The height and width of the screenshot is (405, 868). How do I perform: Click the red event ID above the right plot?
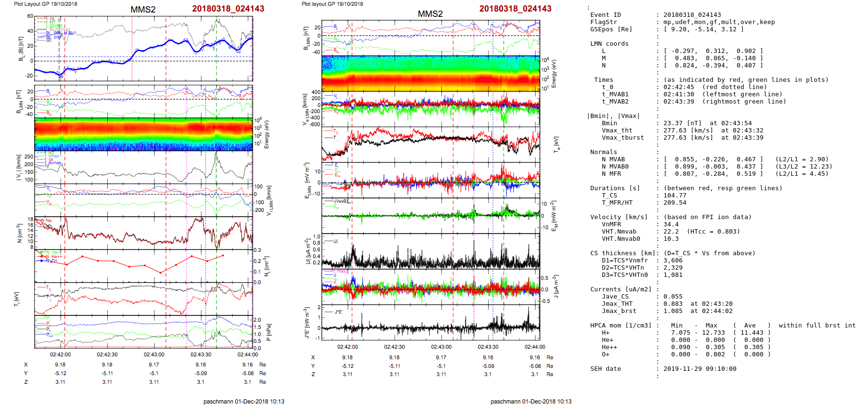click(x=515, y=9)
